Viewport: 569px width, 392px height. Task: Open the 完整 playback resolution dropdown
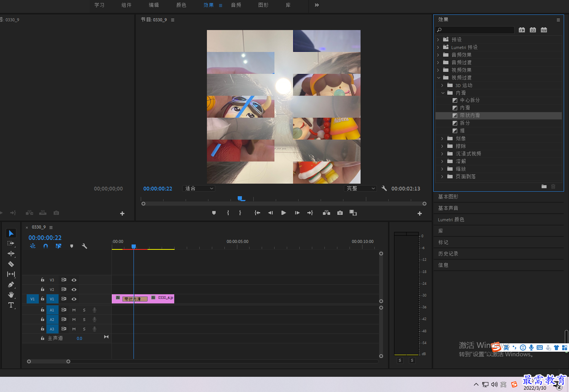point(361,188)
